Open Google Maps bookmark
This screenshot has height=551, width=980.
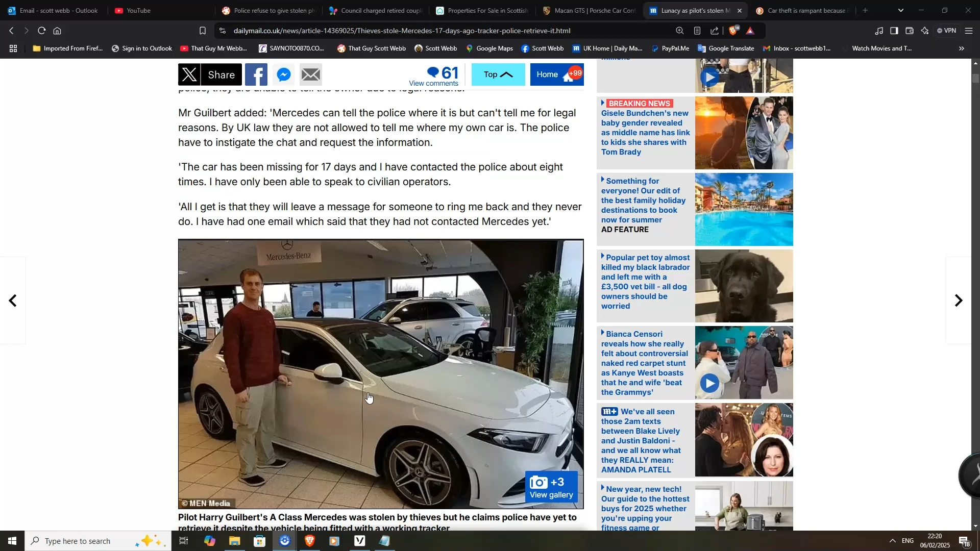click(x=489, y=48)
